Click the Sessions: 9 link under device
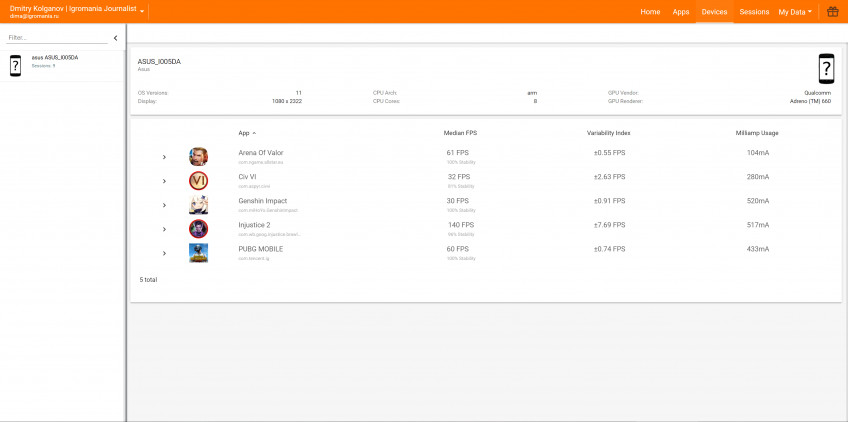848x422 pixels. click(x=43, y=65)
